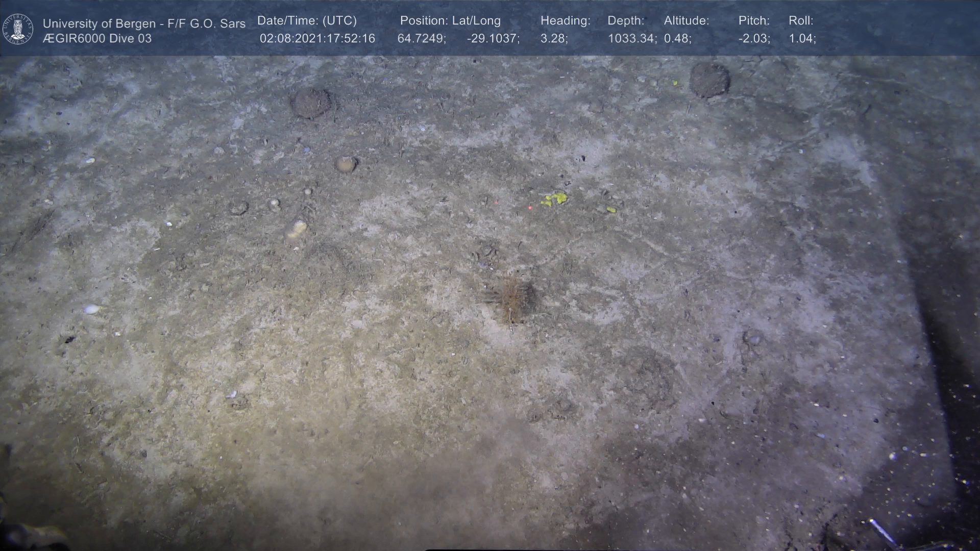Click the ÆGIR6000 Dive 03 label
This screenshot has width=980, height=551.
pos(97,39)
